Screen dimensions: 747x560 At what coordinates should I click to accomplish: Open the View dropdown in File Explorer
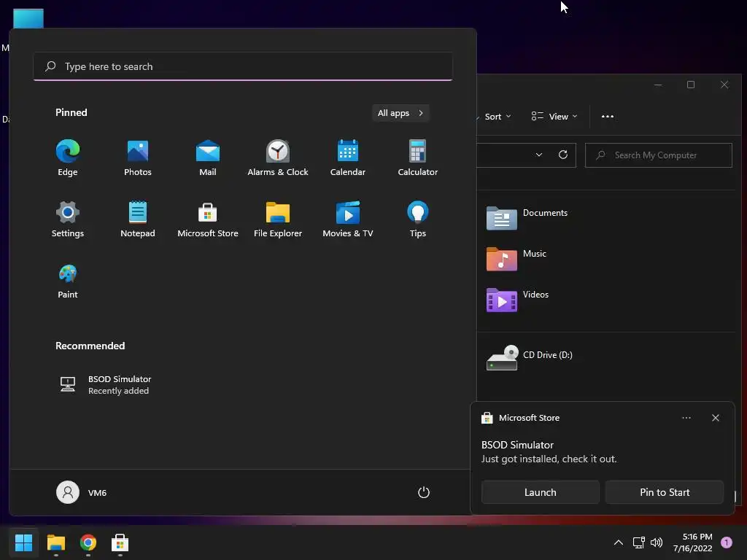[554, 117]
